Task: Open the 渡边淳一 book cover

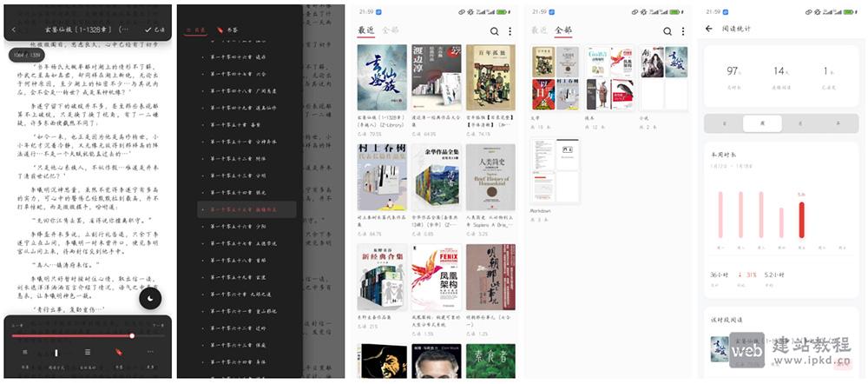Action: 437,77
